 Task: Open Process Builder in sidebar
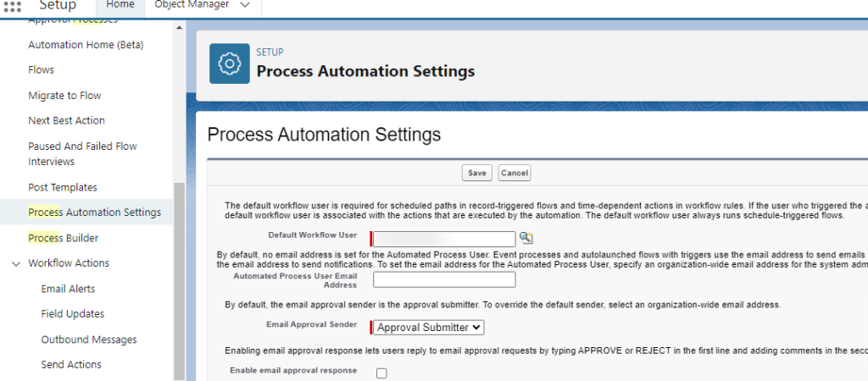click(63, 238)
